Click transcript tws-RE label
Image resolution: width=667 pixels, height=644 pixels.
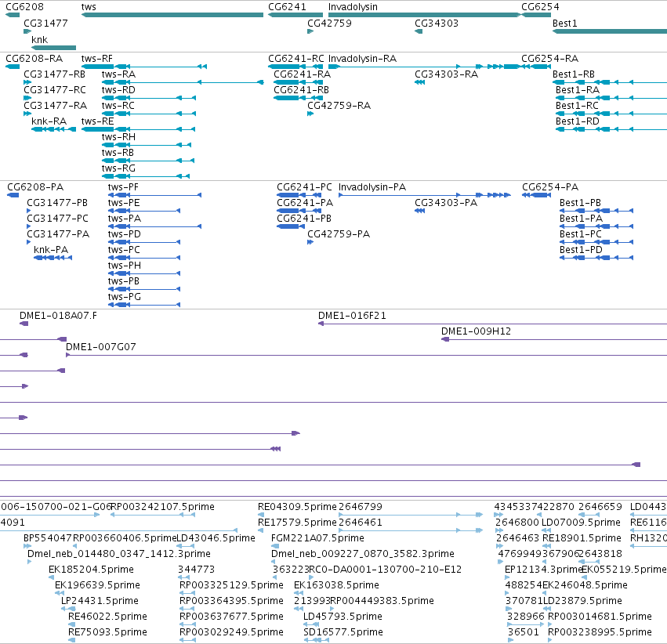coord(97,121)
